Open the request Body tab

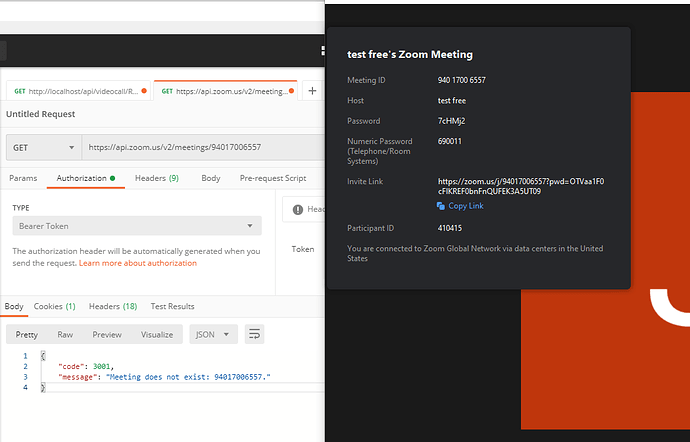point(211,178)
